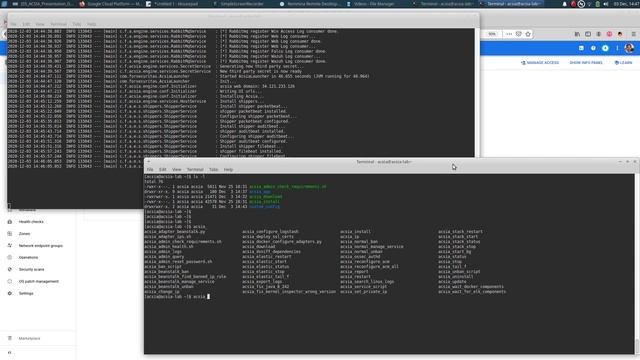The image size is (640, 360).
Task: Click the front terminal vertical scrollbar
Action: [x=637, y=264]
